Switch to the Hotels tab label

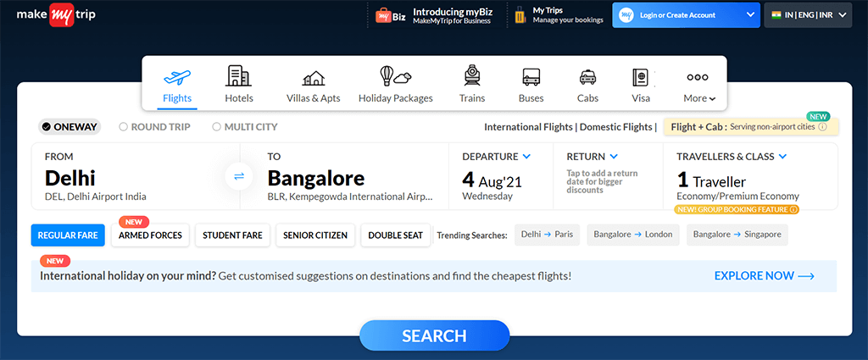tap(238, 98)
